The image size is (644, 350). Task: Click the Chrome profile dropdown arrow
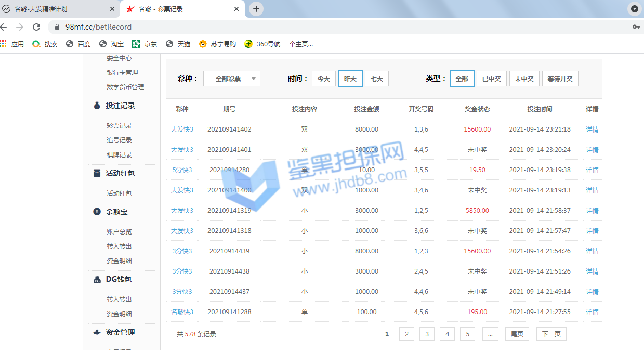pos(634,9)
